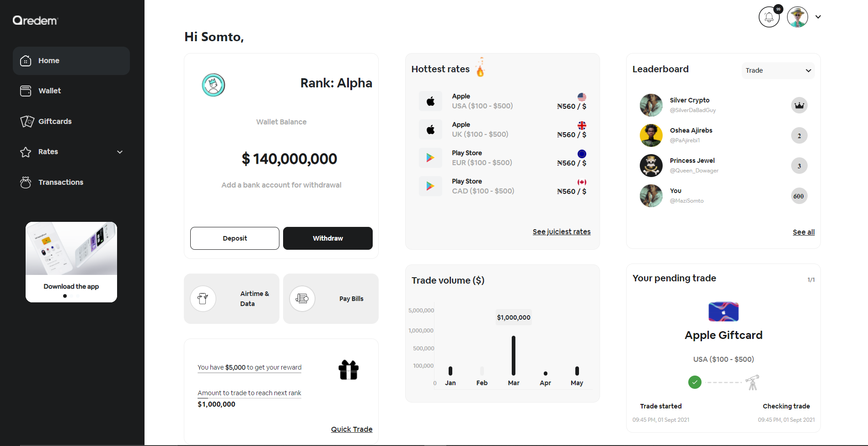Image resolution: width=868 pixels, height=446 pixels.
Task: Click the 1/1 pending trade counter
Action: [811, 279]
